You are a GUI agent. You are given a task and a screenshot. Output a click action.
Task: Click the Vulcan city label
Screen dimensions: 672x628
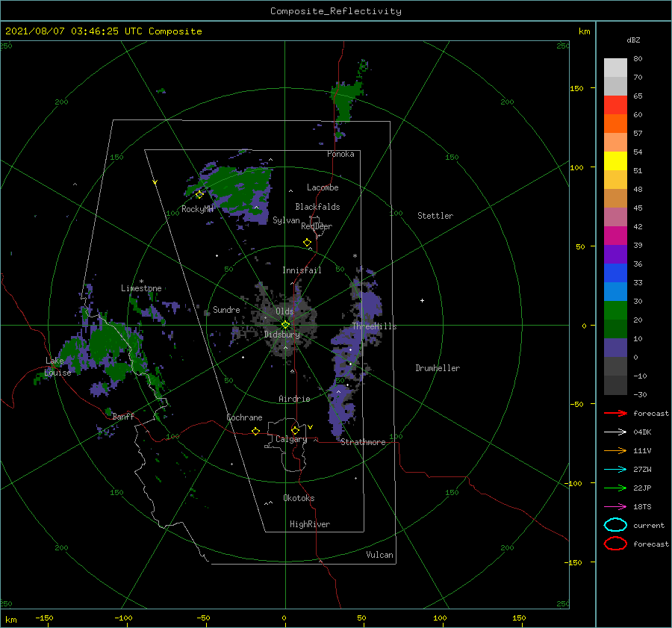pos(380,555)
